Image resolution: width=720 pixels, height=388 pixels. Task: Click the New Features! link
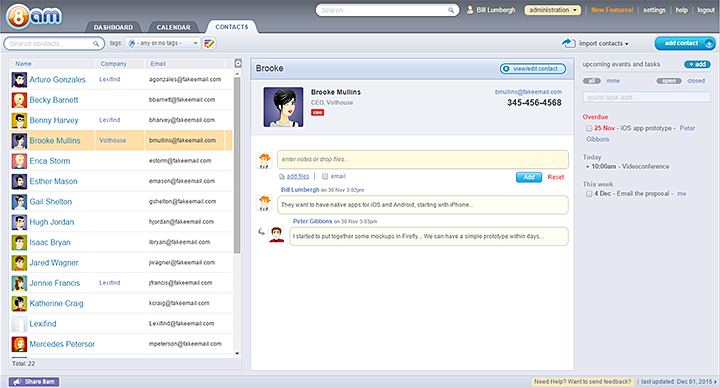[612, 10]
